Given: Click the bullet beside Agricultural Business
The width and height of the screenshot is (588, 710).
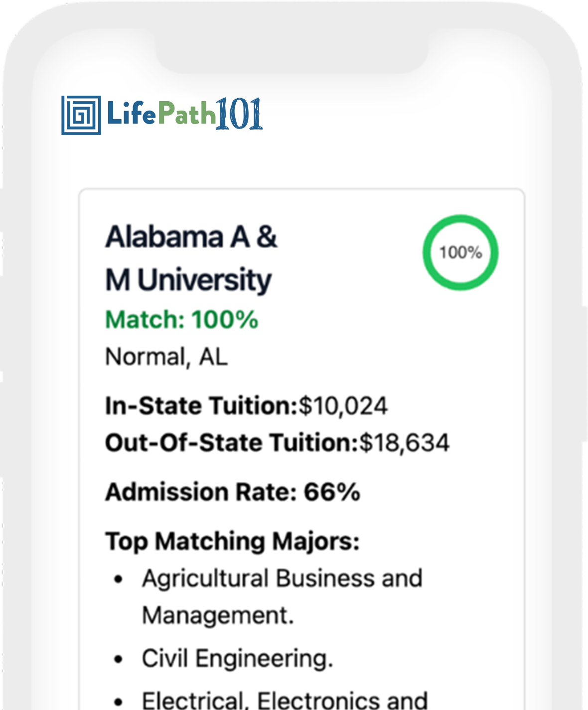Looking at the screenshot, I should tap(118, 579).
